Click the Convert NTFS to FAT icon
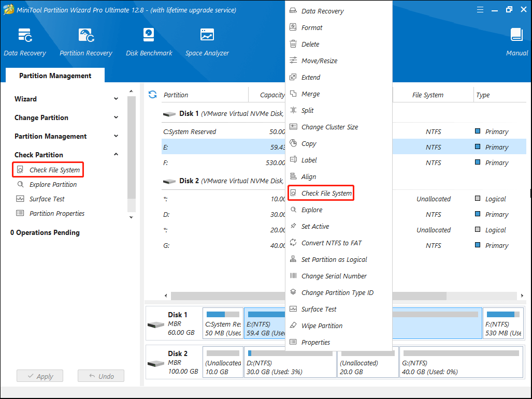This screenshot has width=532, height=399. pos(293,242)
